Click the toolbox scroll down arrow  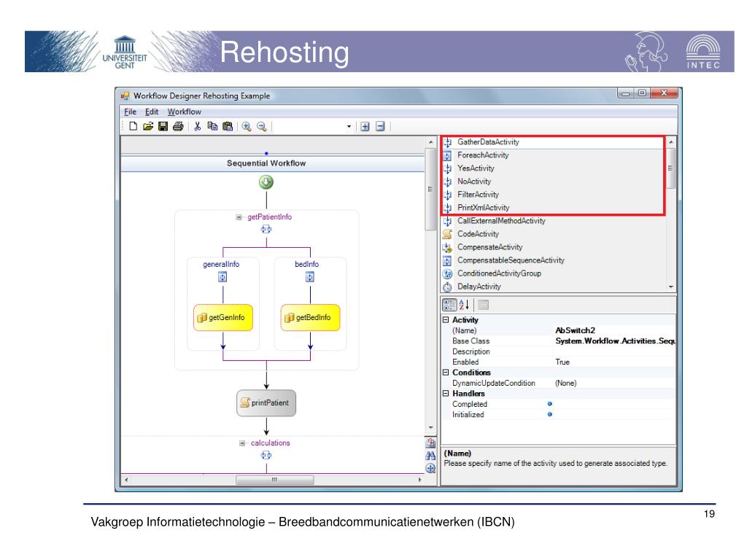671,287
